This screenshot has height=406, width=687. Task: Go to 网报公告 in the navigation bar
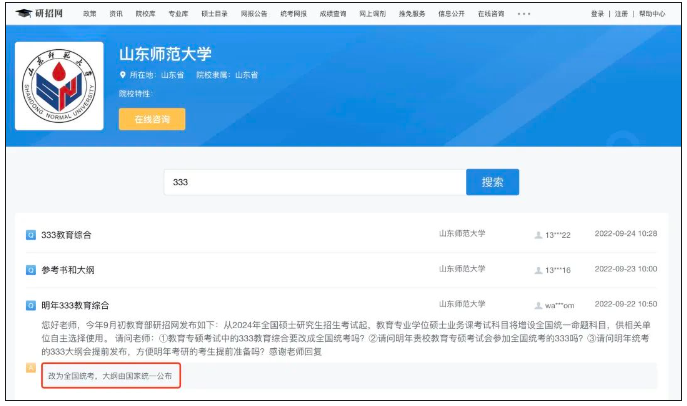254,13
